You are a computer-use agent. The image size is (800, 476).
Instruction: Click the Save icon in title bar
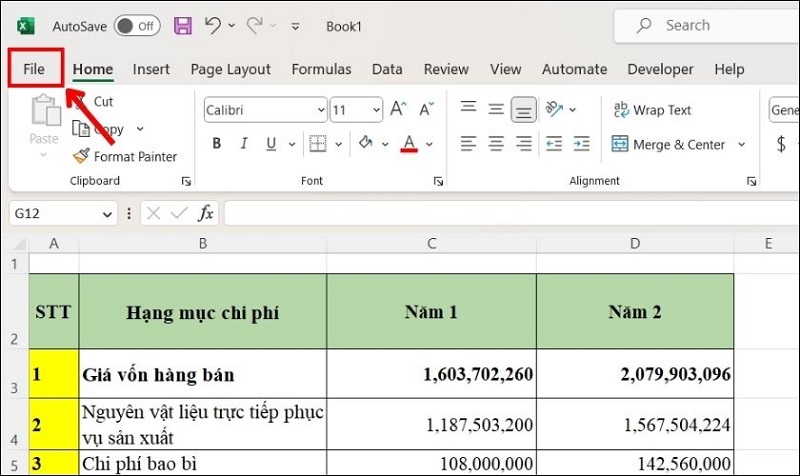pos(183,26)
